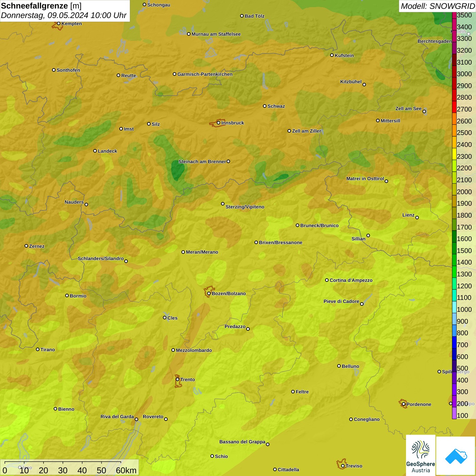Click the blue cloud house logo
Viewport: 476px width, 476px height.
tap(456, 456)
